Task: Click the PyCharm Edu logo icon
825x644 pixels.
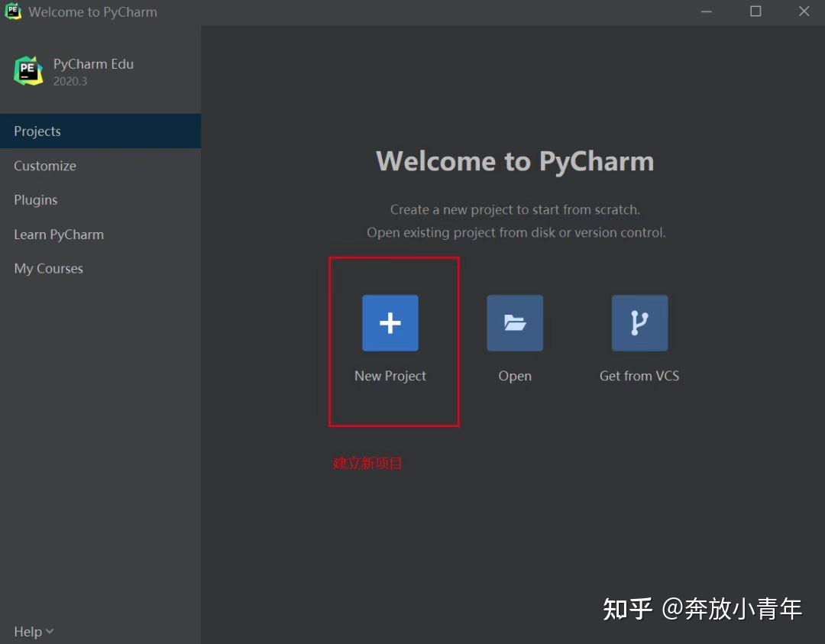Action: [x=27, y=70]
